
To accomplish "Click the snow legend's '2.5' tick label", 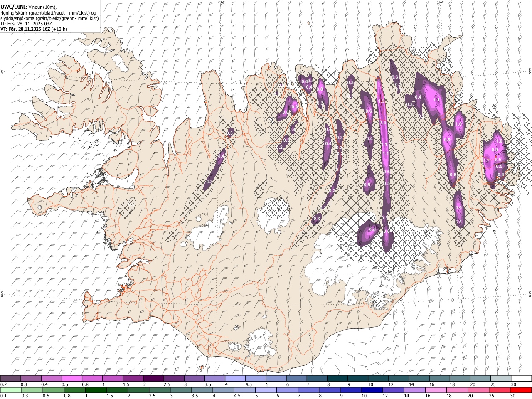I will coord(167,384).
